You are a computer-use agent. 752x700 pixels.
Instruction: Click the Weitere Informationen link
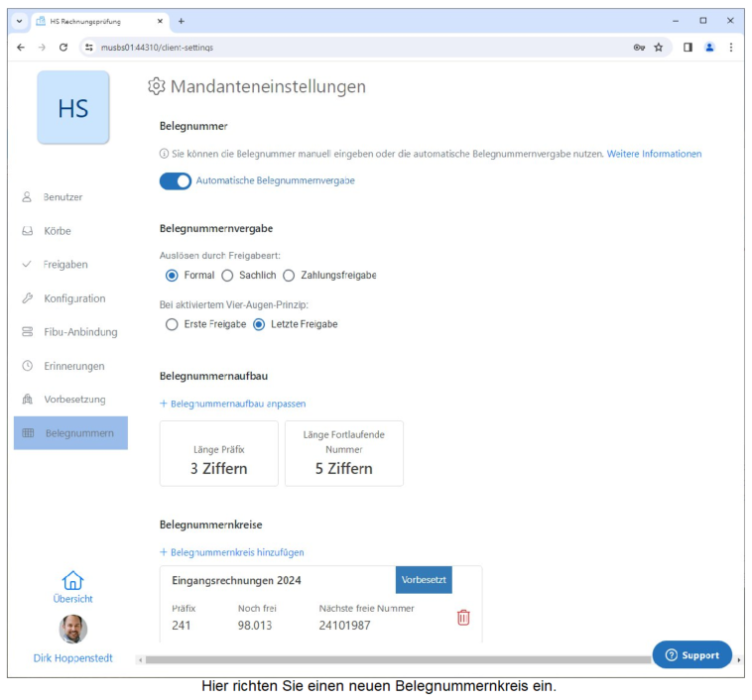point(654,154)
